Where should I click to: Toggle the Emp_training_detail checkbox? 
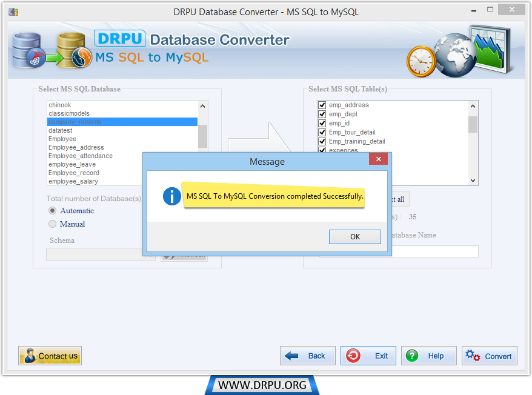(x=322, y=141)
